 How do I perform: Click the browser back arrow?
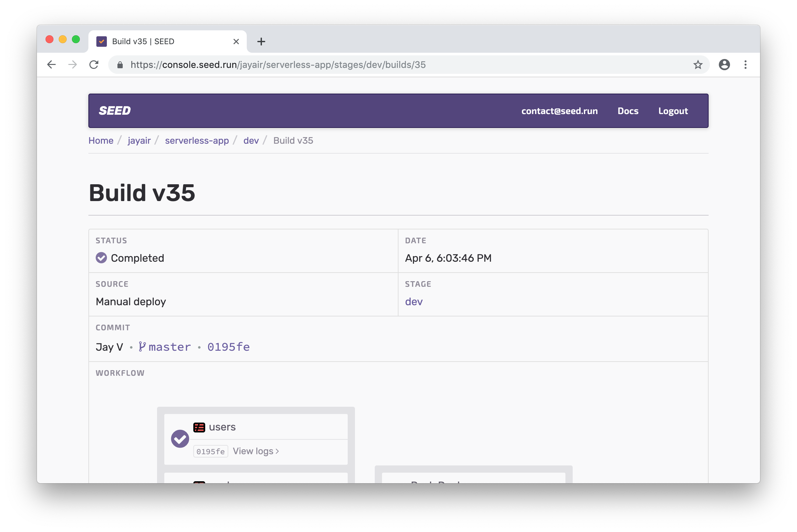[x=51, y=65]
